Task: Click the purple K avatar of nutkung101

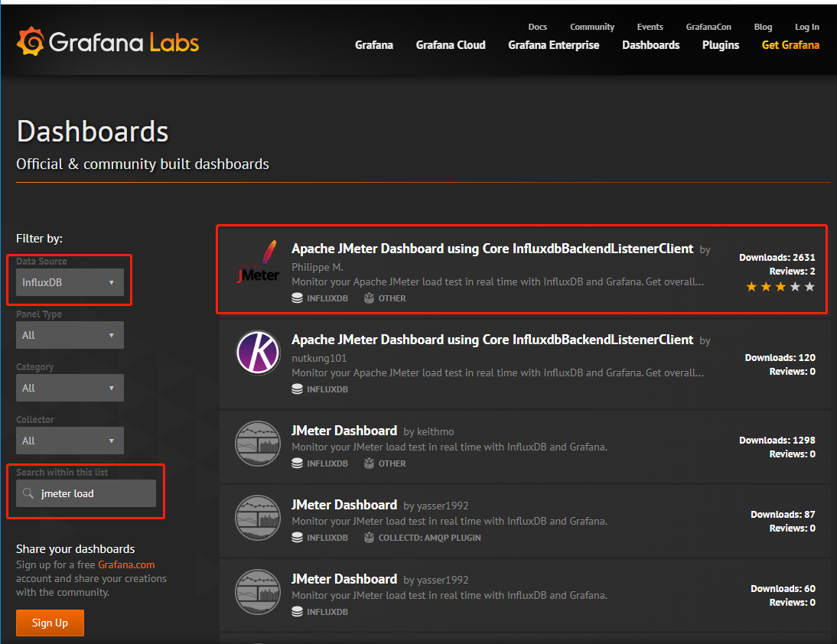Action: [259, 352]
